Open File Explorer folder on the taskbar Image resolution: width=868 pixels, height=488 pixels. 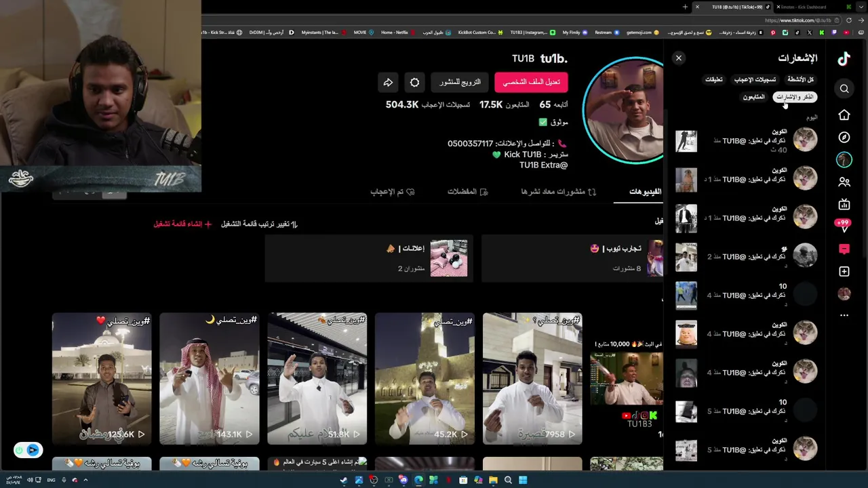[493, 480]
